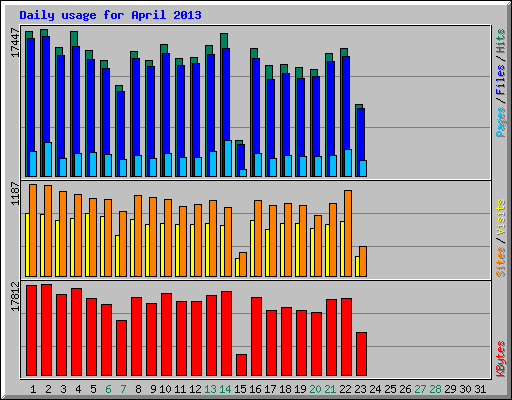Click the orange Sites bar for day 2

tap(48, 231)
